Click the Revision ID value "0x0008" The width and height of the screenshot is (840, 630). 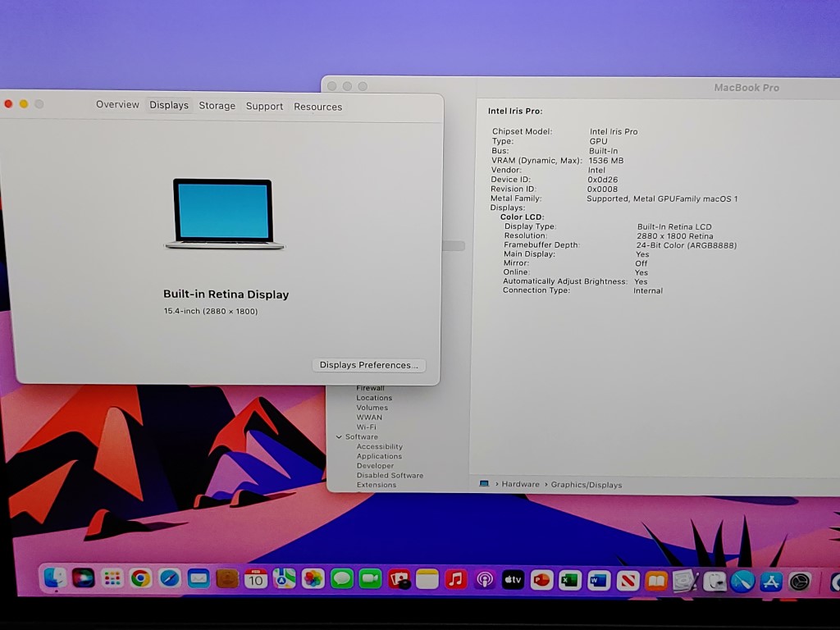coord(602,189)
